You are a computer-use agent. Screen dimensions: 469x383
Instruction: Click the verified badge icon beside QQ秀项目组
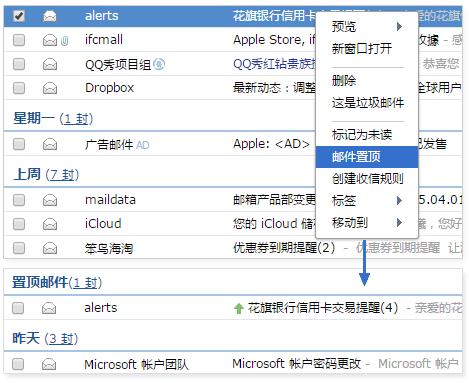click(159, 64)
